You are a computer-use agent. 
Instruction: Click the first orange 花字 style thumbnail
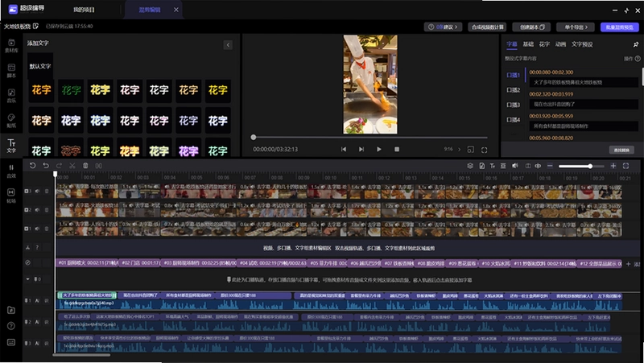pos(41,90)
